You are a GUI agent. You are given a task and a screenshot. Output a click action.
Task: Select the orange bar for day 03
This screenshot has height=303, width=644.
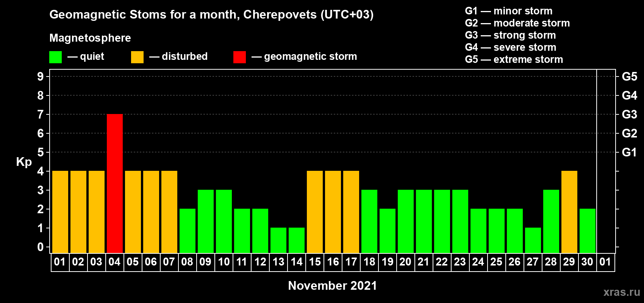coord(97,212)
